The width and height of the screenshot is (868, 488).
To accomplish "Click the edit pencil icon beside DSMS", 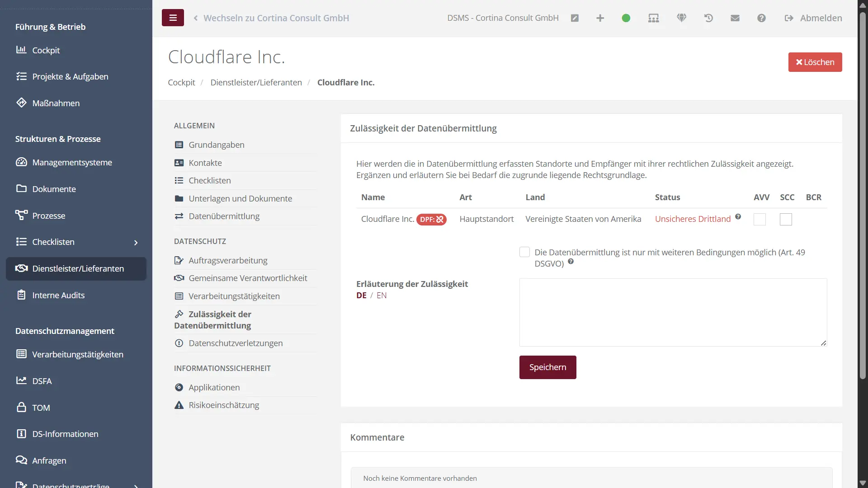I will pyautogui.click(x=575, y=18).
